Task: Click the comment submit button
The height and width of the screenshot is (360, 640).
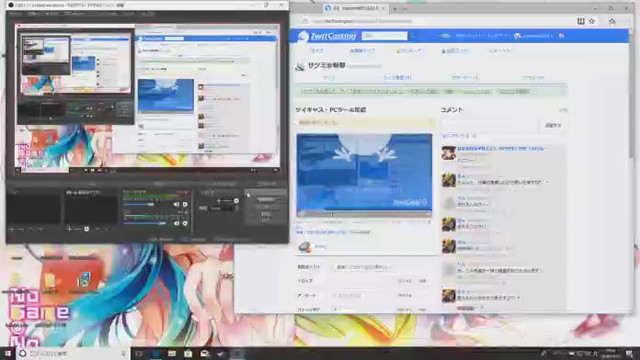Action: 553,126
